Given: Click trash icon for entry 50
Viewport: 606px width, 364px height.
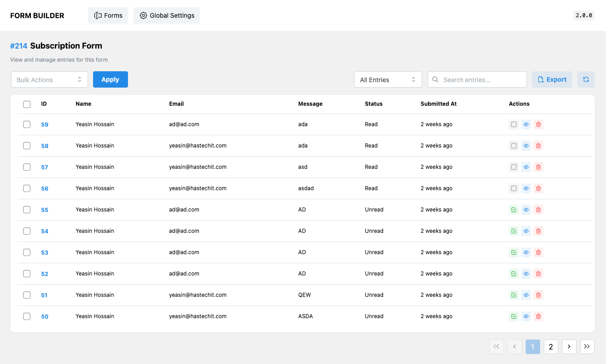Looking at the screenshot, I should 538,316.
